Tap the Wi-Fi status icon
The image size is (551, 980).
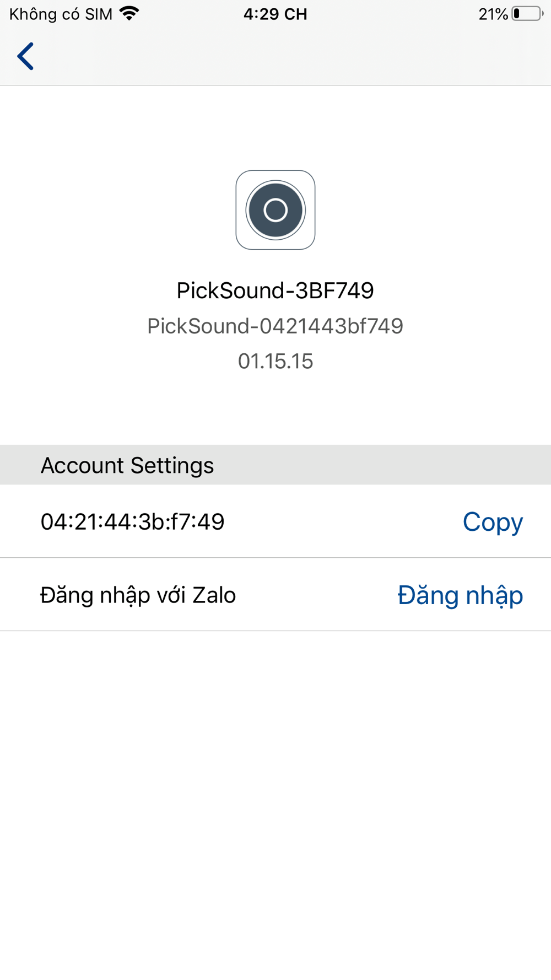129,14
